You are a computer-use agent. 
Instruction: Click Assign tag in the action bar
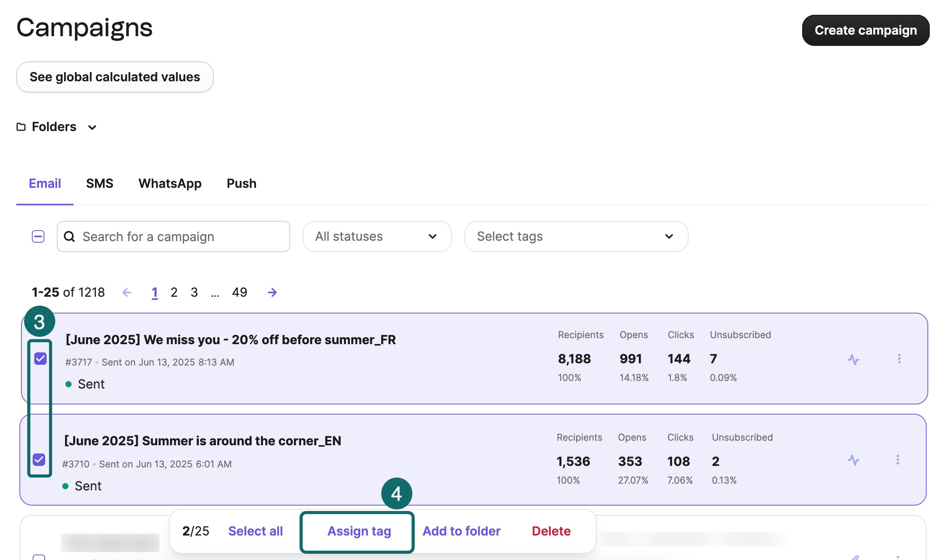(359, 531)
